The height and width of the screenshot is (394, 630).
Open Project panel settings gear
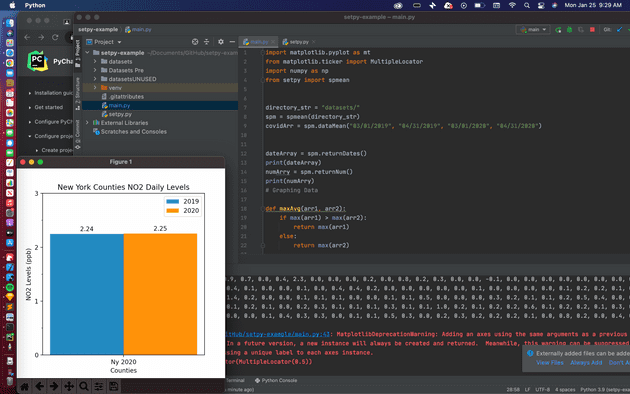[221, 42]
